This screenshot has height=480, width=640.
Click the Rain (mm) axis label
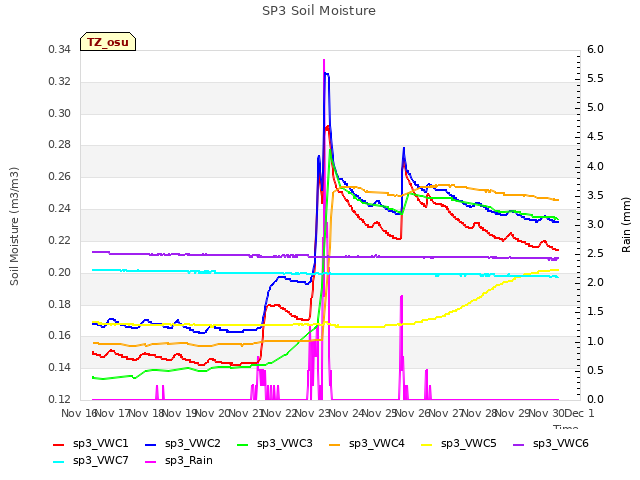pyautogui.click(x=626, y=225)
